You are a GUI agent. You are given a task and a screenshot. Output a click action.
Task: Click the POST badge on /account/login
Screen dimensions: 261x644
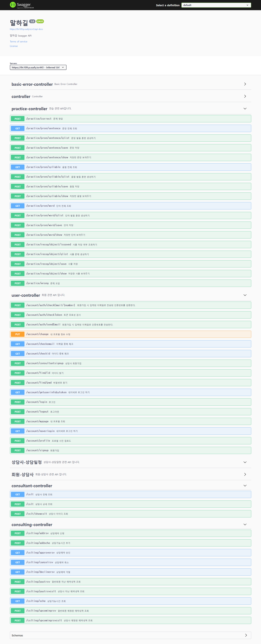tap(17, 402)
